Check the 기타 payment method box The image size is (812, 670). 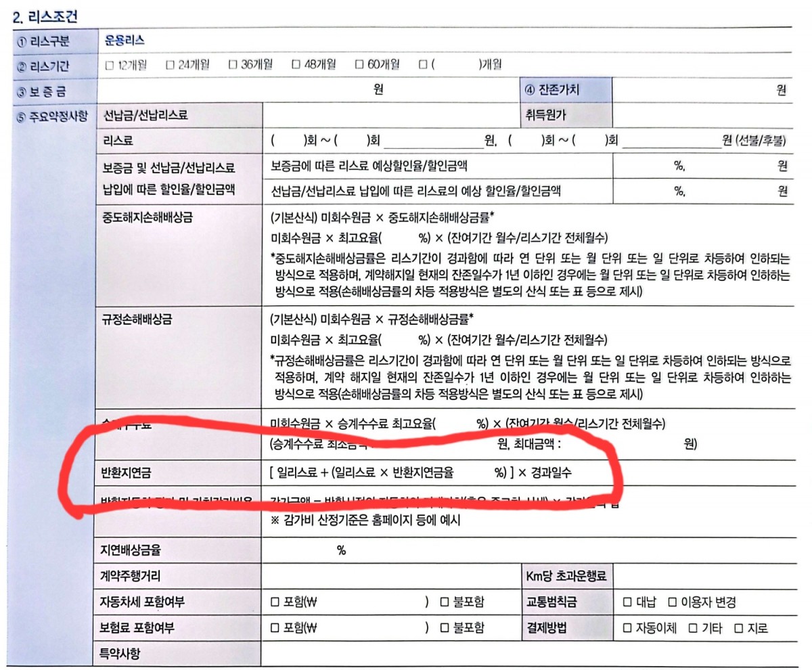(693, 628)
